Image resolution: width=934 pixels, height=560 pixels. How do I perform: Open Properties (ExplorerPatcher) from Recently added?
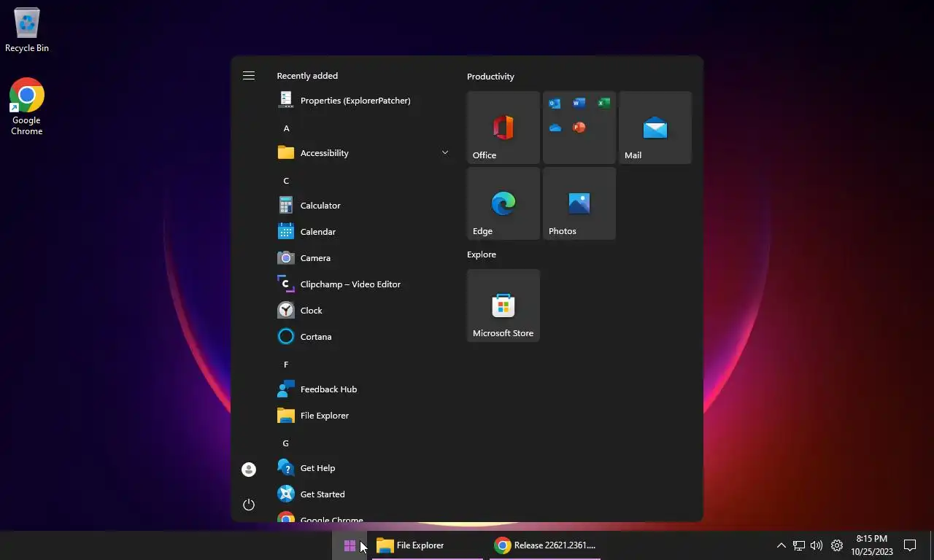point(363,101)
